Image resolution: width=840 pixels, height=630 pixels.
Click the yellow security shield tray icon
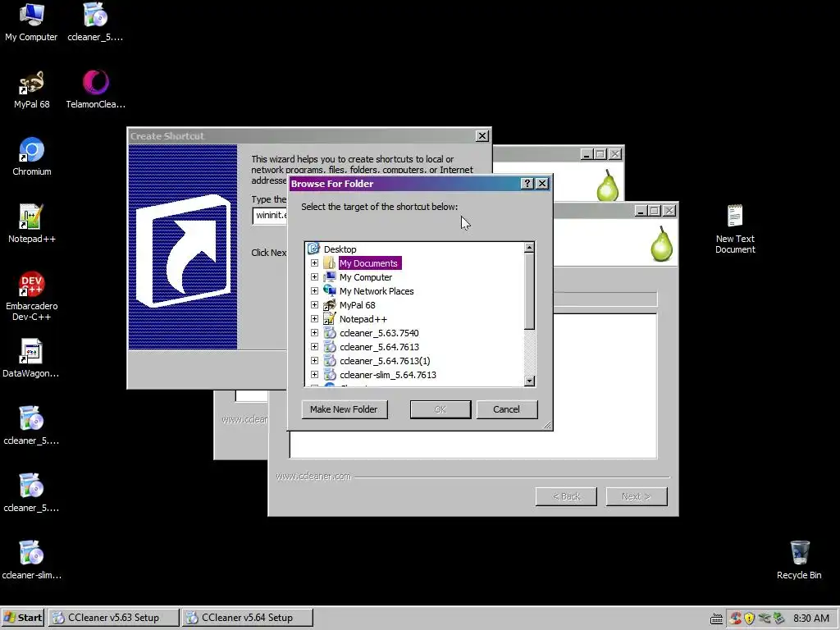pos(750,619)
